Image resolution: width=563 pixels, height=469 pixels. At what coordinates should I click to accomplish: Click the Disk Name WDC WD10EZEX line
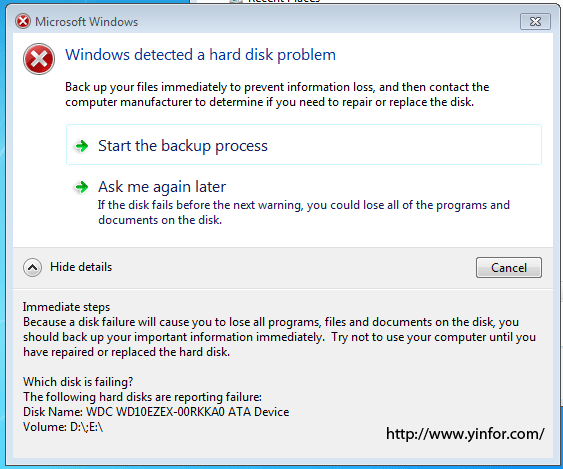(x=156, y=412)
